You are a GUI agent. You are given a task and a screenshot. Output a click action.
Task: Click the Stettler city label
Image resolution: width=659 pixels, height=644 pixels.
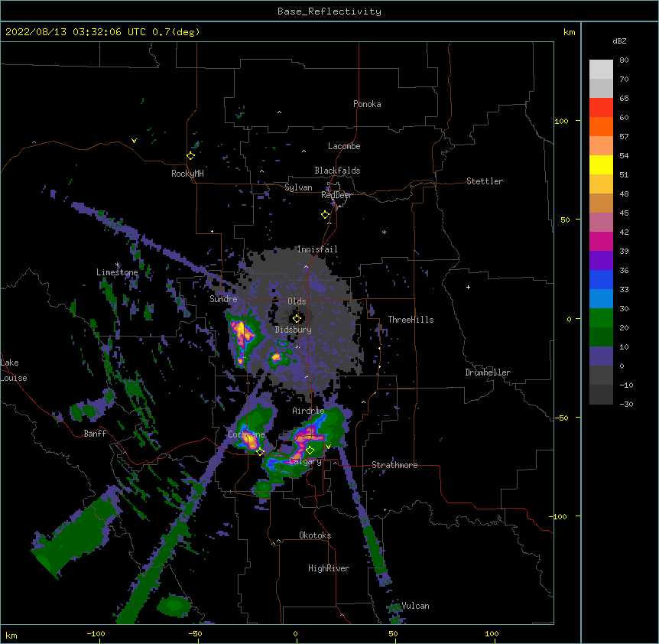[485, 181]
